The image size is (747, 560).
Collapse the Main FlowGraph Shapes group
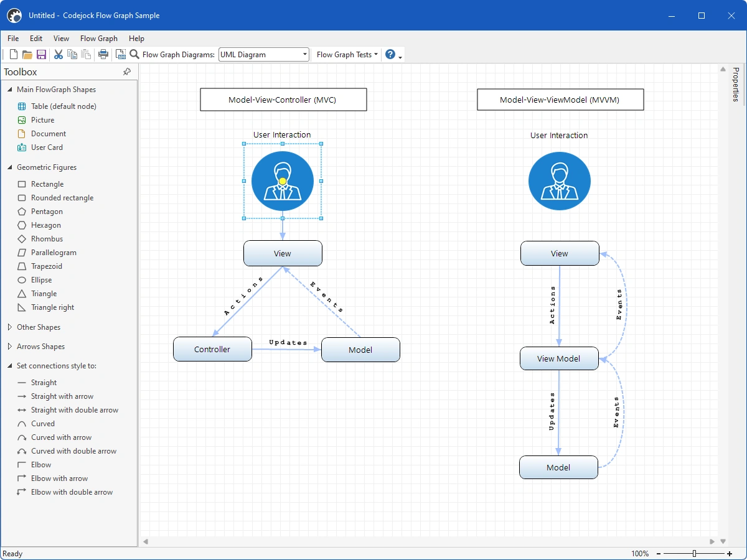point(10,90)
